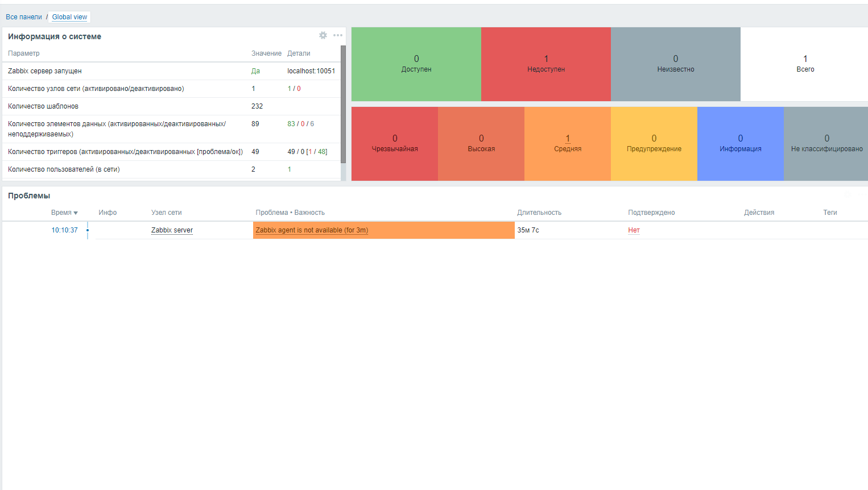This screenshot has height=490, width=868.
Task: Select the white "Всего" total tile
Action: pyautogui.click(x=805, y=64)
